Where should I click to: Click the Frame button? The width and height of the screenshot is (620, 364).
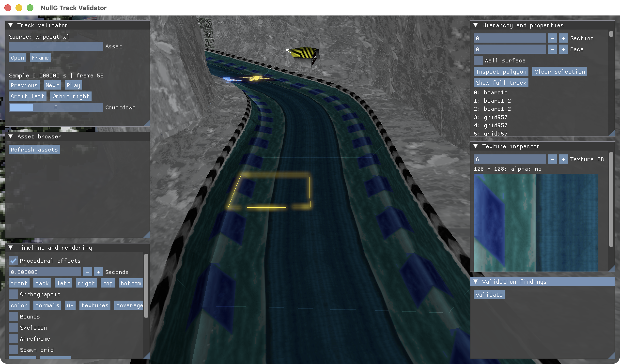coord(40,58)
